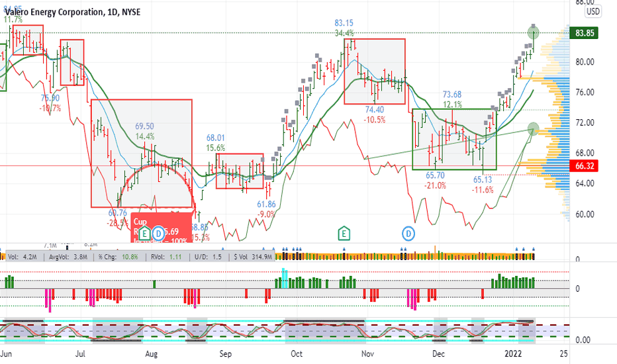Screen dimensions: 617x364
Task: Click the Sep label on time axis
Action: tap(226, 354)
